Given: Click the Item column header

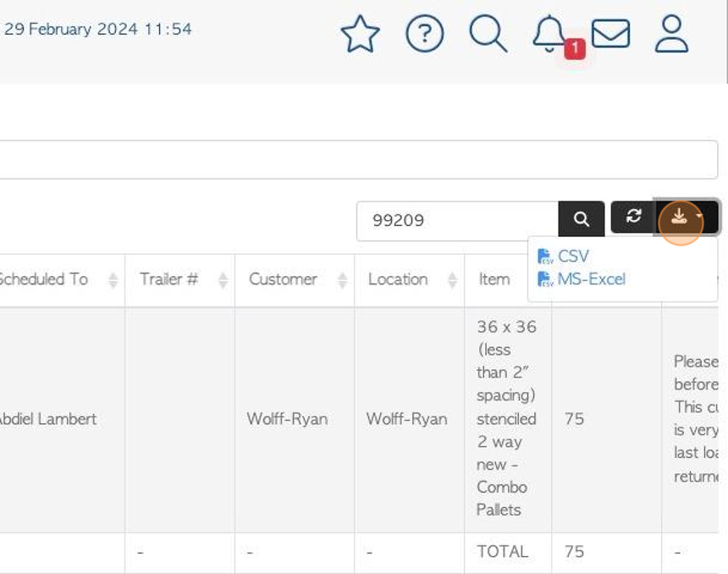Looking at the screenshot, I should click(x=495, y=280).
